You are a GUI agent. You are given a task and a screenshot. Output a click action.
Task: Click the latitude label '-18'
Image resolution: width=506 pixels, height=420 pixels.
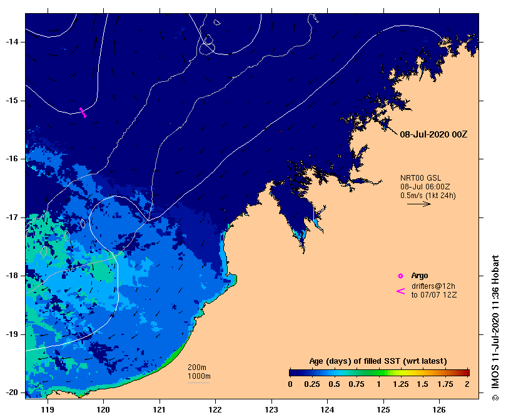(x=12, y=276)
